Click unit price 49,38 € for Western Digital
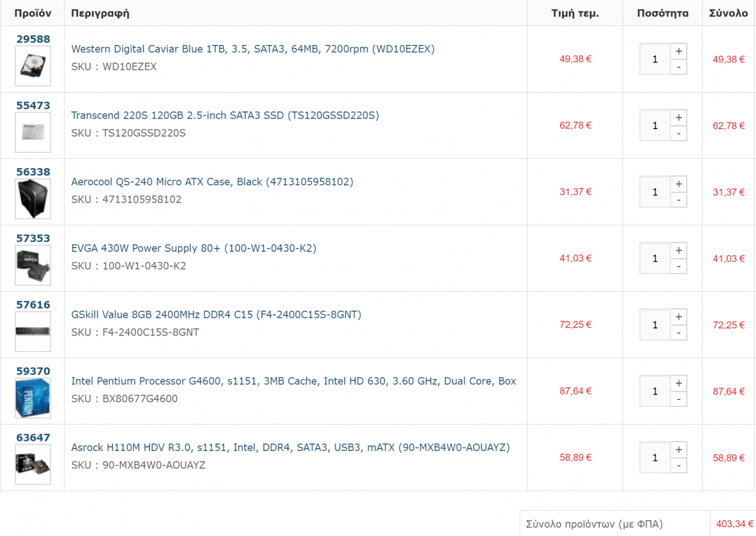Viewport: 756px width, 536px height. [575, 59]
